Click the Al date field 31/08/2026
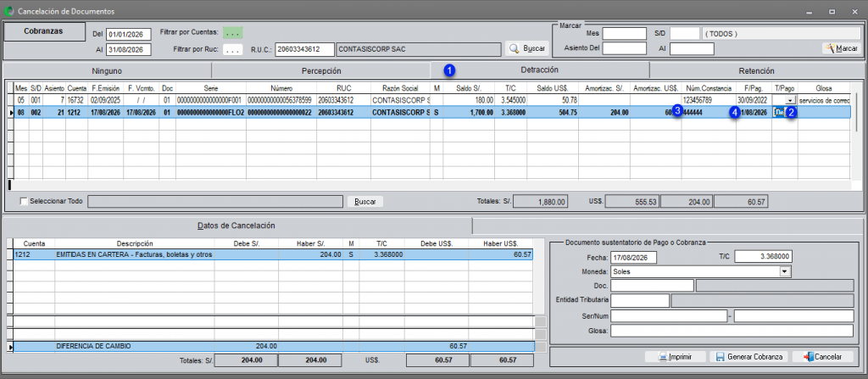 [x=129, y=50]
